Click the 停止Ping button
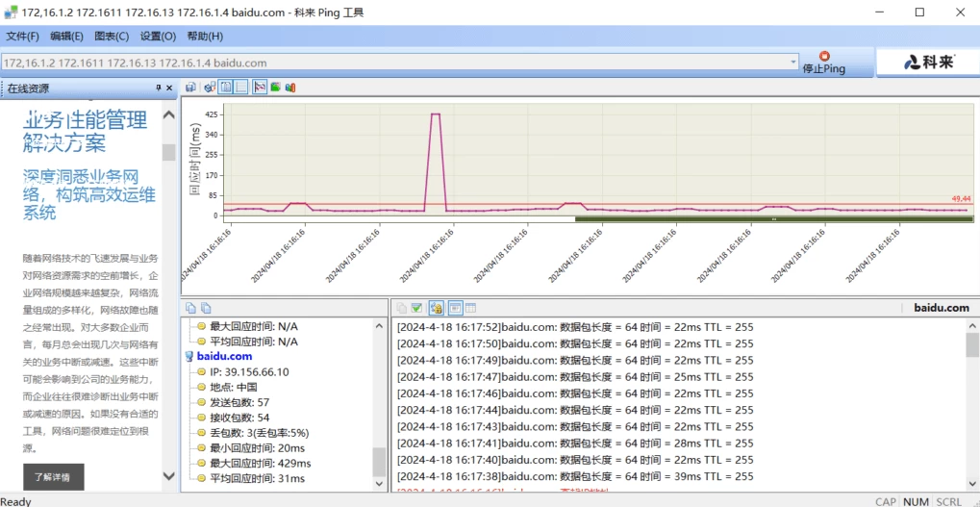 pyautogui.click(x=823, y=63)
